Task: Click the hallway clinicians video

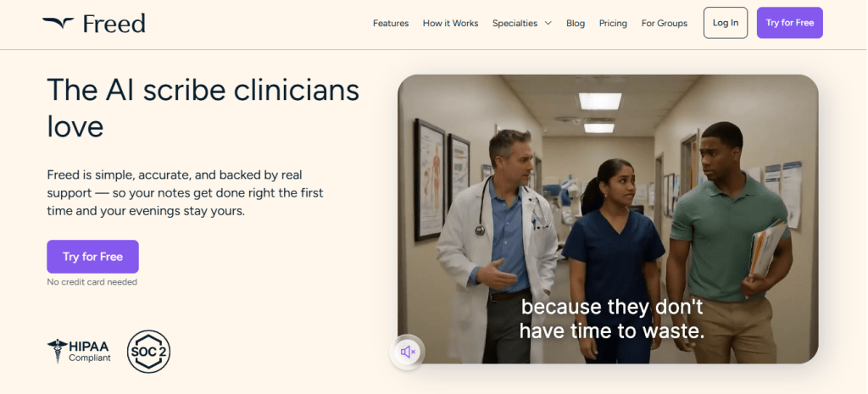Action: tap(607, 195)
